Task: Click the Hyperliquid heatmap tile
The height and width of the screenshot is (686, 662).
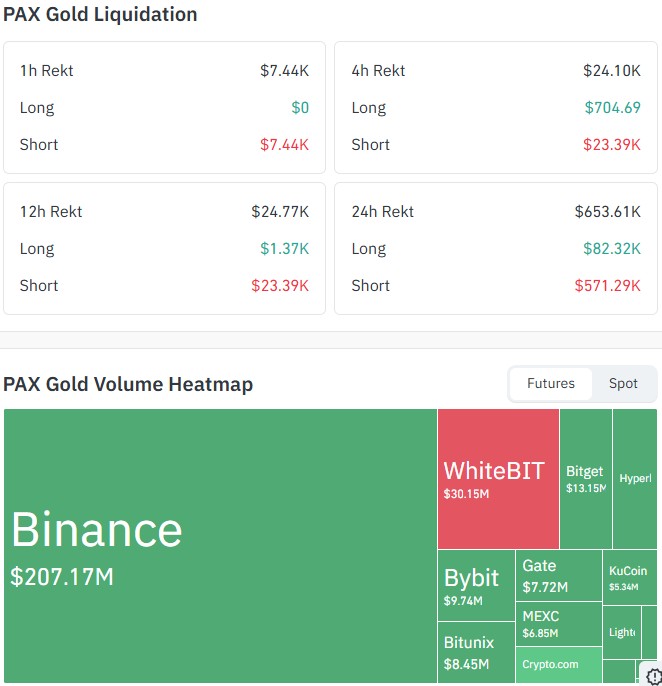Action: click(635, 479)
